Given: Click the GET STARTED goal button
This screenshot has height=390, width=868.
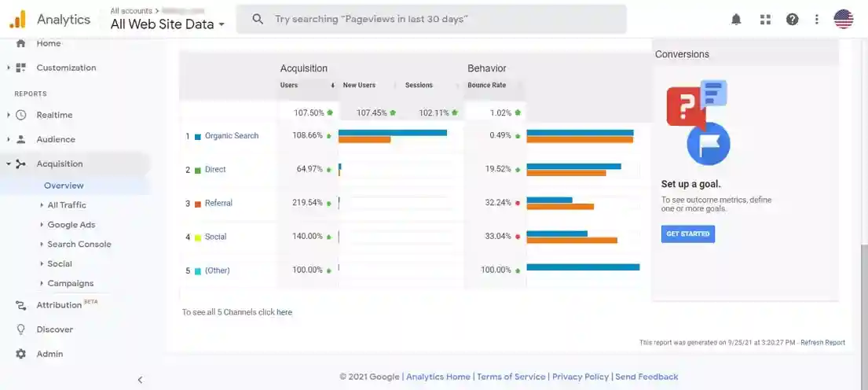Looking at the screenshot, I should [687, 234].
